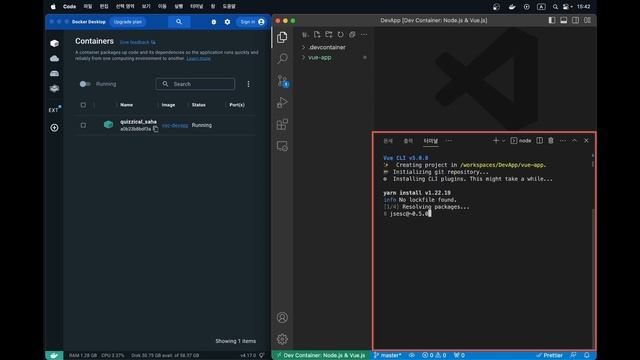This screenshot has width=640, height=360.
Task: Open container image link in quizzical_saha row
Action: click(x=175, y=125)
